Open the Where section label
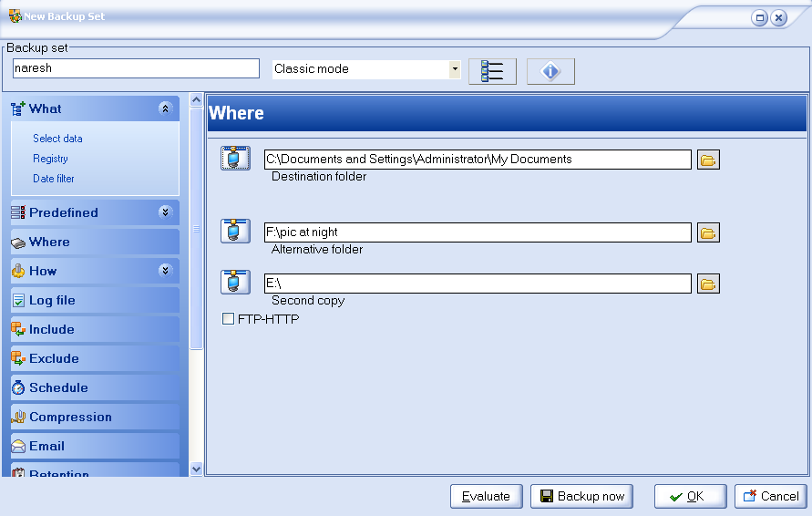Viewport: 812px width, 516px height. (49, 242)
